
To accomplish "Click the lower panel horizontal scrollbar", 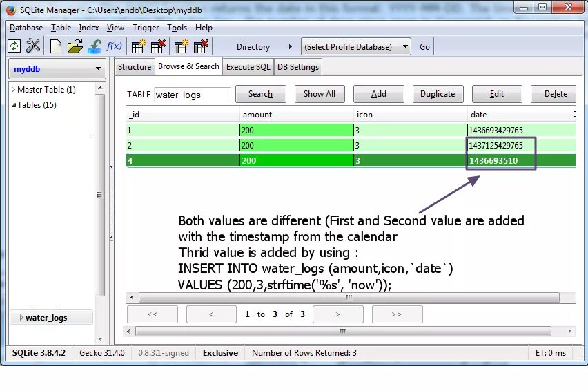I will [x=343, y=331].
